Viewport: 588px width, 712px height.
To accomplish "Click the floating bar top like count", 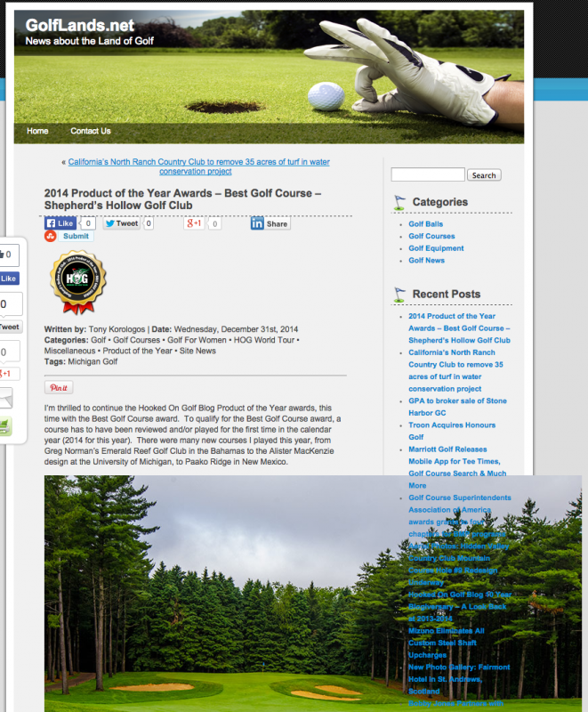I will click(8, 255).
